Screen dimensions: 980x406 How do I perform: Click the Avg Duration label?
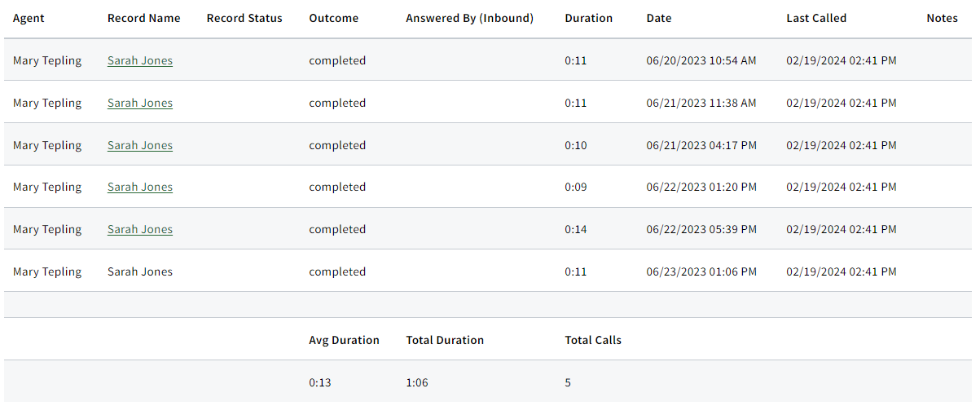point(344,340)
